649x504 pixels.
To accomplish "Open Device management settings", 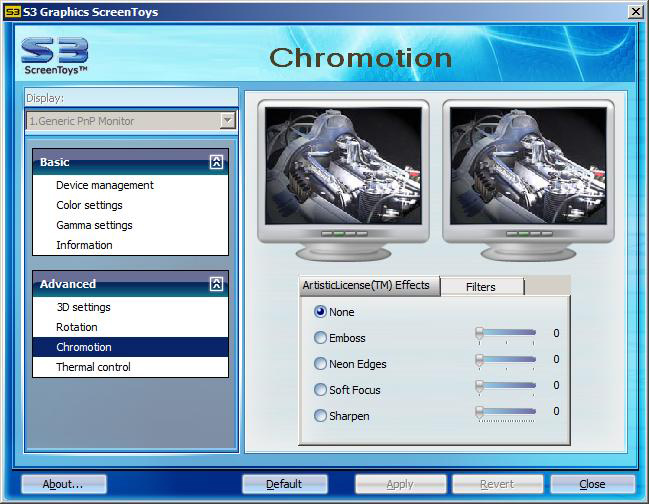I will [105, 185].
